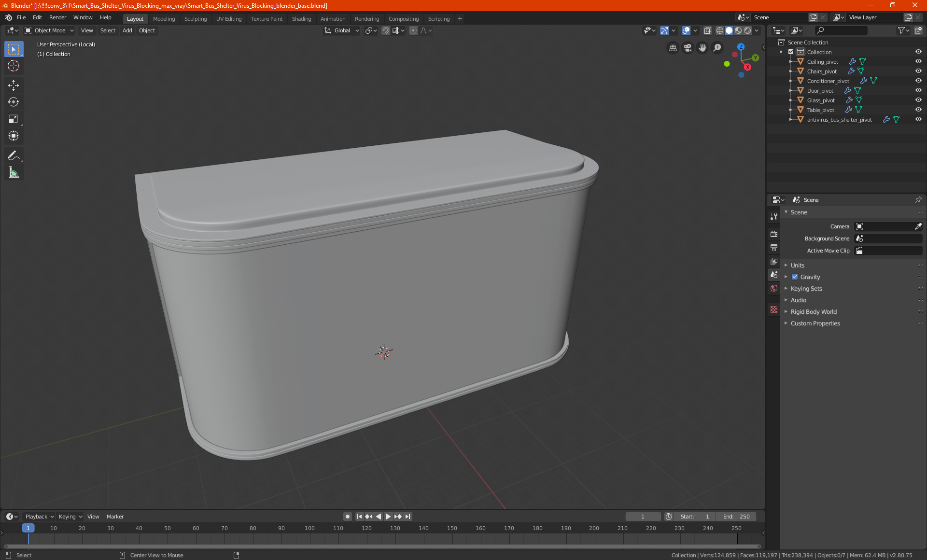Hide antivirus_bus_shelter_pivot in outliner

918,119
